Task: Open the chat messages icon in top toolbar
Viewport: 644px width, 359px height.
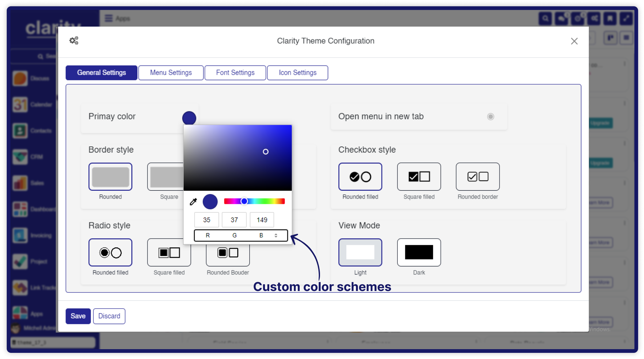Action: (562, 18)
